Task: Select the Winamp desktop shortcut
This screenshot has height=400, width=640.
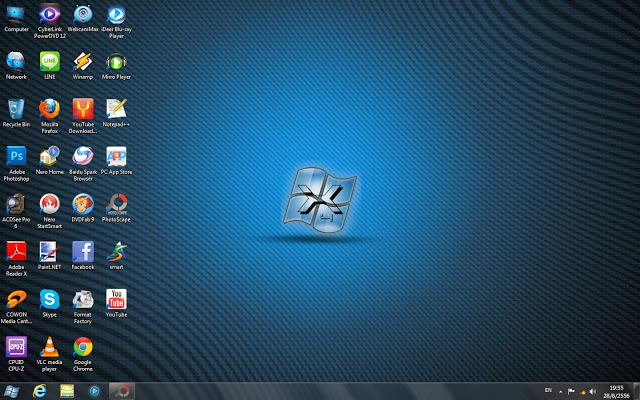Action: click(x=83, y=66)
